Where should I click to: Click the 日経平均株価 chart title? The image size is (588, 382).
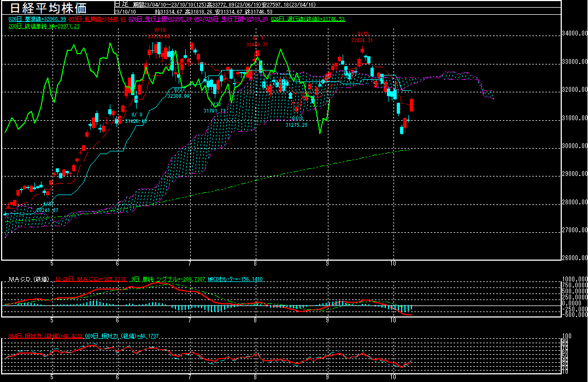point(48,8)
